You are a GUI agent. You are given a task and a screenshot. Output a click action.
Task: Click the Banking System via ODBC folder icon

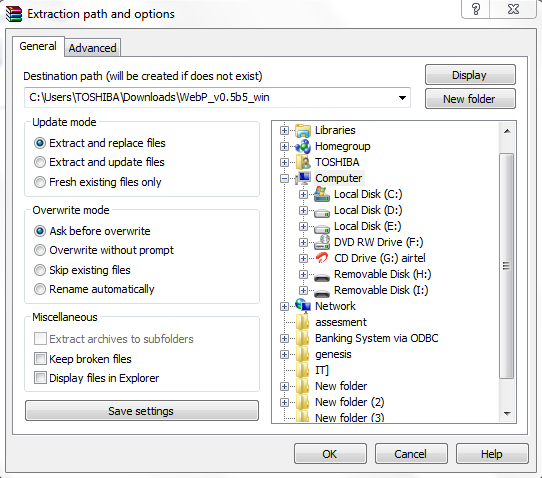click(303, 338)
